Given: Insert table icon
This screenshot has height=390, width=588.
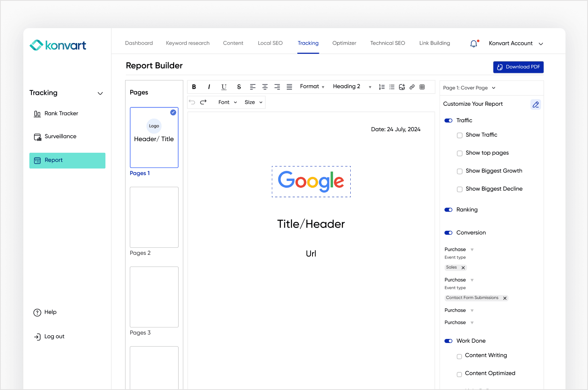Looking at the screenshot, I should tap(422, 87).
